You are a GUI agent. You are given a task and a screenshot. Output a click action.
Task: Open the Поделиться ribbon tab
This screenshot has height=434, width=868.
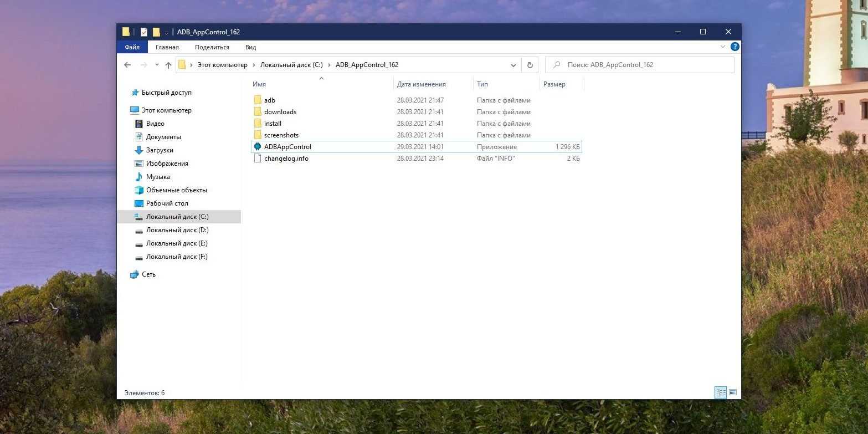coord(212,47)
